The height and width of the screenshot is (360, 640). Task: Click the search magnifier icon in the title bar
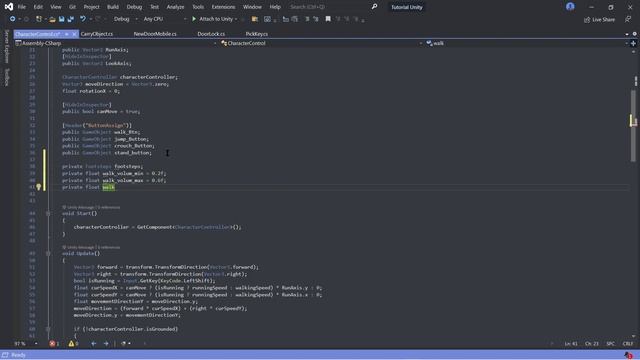[374, 7]
